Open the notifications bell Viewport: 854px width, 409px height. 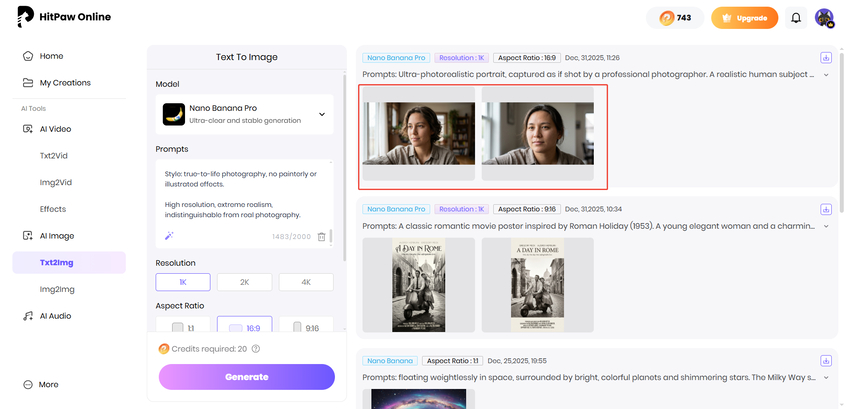[796, 18]
